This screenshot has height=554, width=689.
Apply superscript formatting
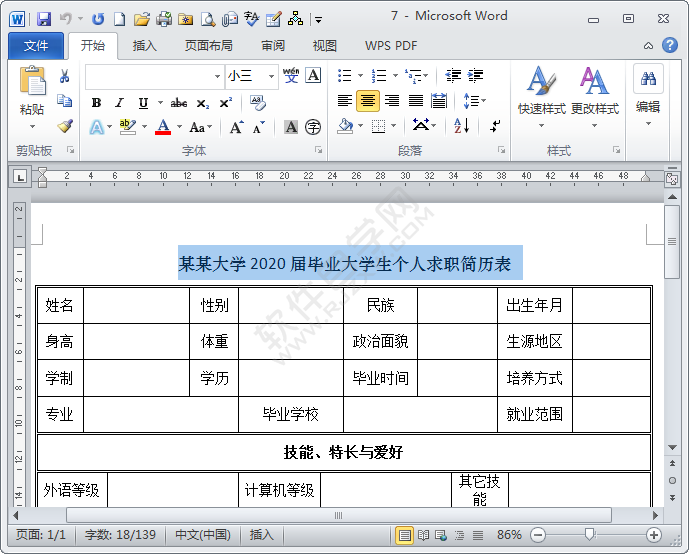(x=226, y=103)
